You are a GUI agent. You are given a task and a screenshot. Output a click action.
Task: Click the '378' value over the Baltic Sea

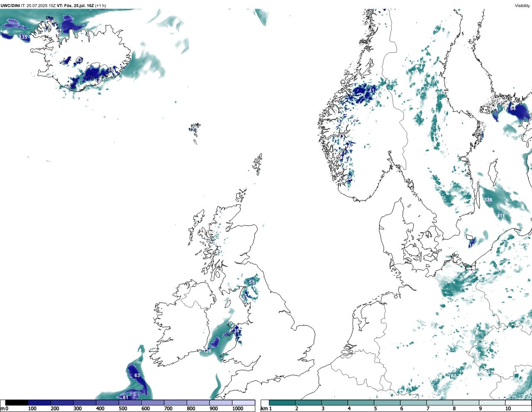[488, 200]
